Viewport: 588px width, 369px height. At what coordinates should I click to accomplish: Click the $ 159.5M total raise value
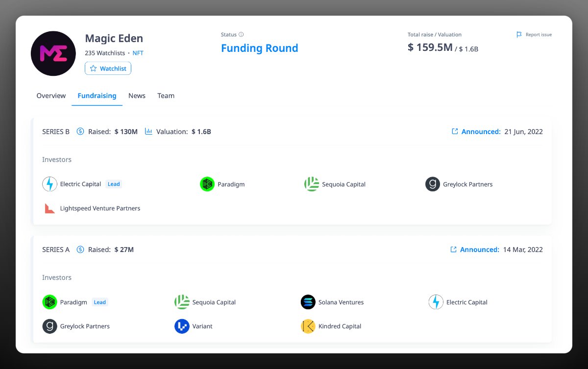[x=430, y=47]
